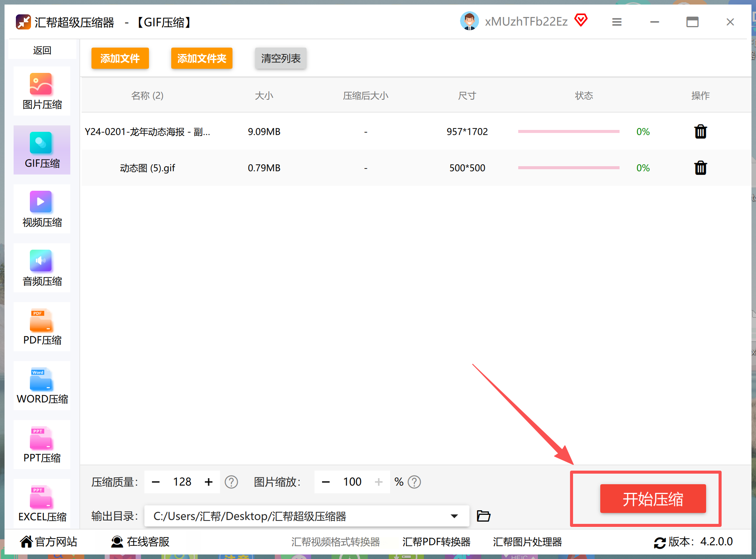This screenshot has height=559, width=756.
Task: Open the WORD压缩 tool
Action: coord(42,386)
